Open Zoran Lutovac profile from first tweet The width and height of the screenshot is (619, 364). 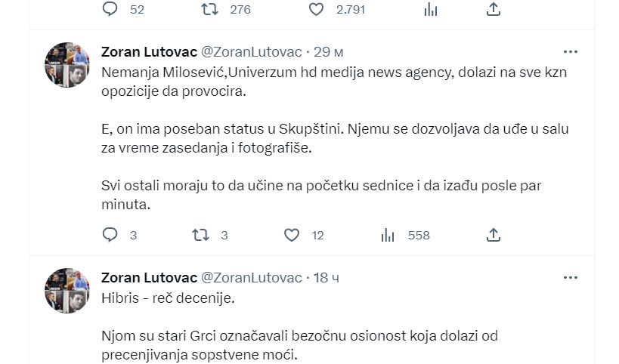point(149,51)
